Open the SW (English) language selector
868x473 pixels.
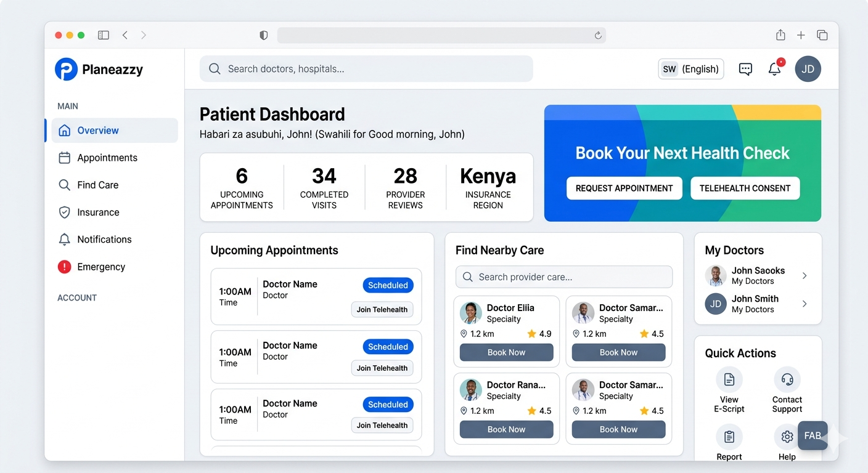point(690,69)
